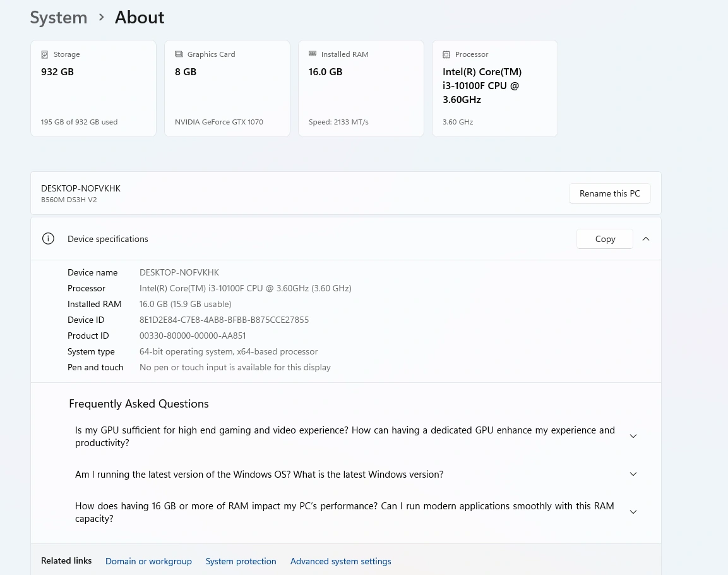The width and height of the screenshot is (728, 575).
Task: Click the Rename this PC button
Action: [609, 193]
